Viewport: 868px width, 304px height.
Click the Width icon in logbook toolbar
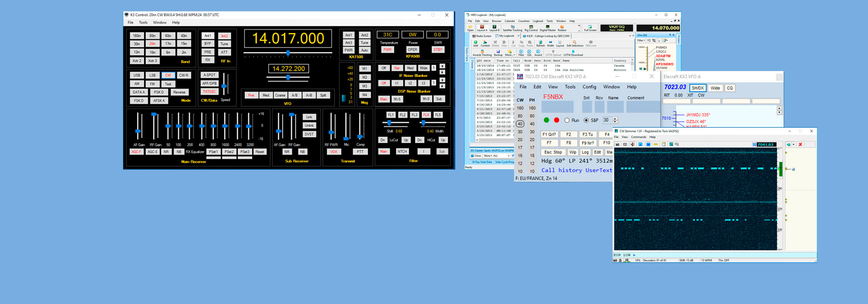pyautogui.click(x=550, y=43)
